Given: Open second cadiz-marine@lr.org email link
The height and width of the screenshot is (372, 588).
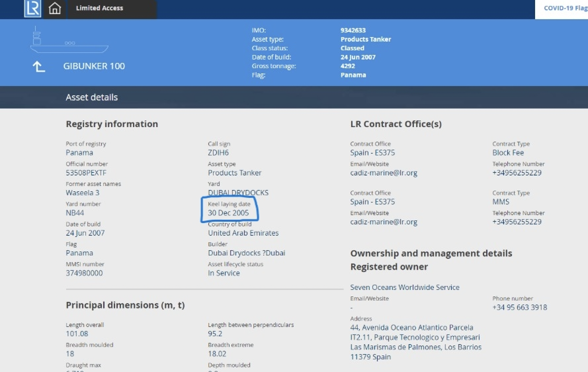Looking at the screenshot, I should (384, 222).
